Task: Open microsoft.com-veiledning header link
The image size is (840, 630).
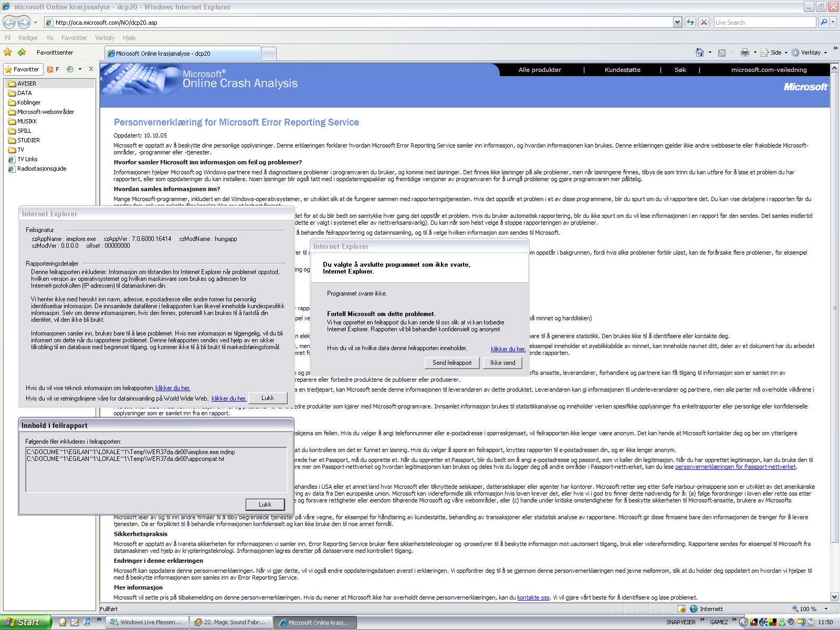Action: pos(769,70)
